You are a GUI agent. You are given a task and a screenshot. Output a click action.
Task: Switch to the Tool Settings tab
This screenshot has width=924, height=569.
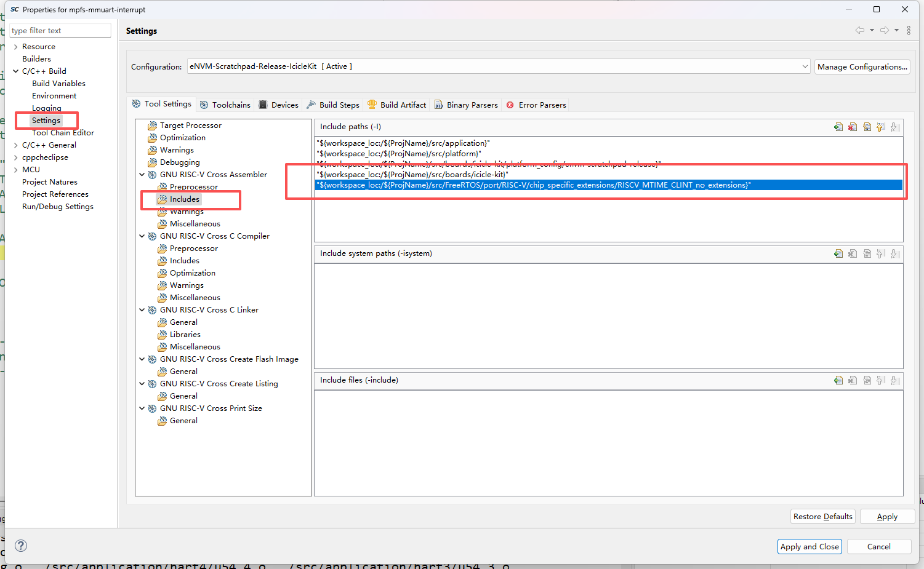[x=162, y=104]
